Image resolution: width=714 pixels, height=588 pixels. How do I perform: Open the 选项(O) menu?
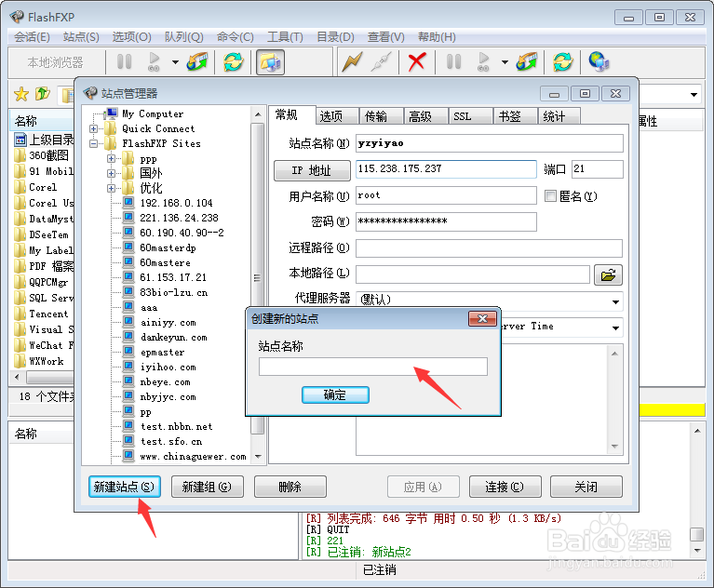131,37
